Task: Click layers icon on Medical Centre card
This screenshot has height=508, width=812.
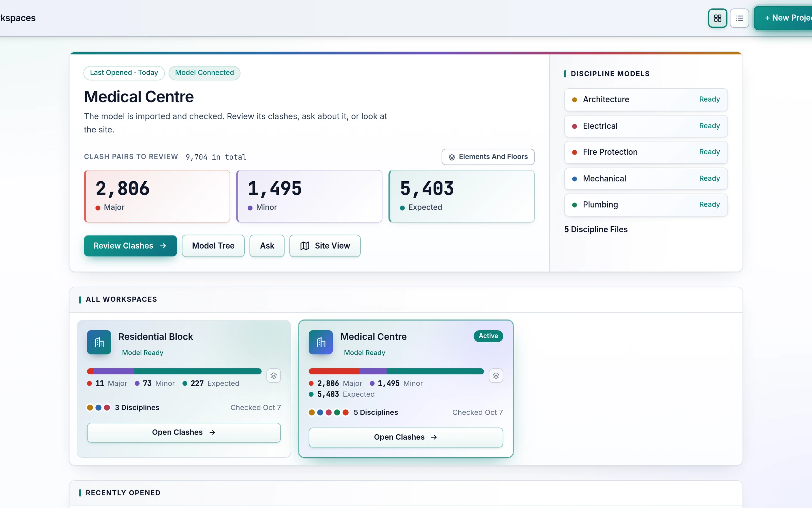Action: (x=496, y=376)
